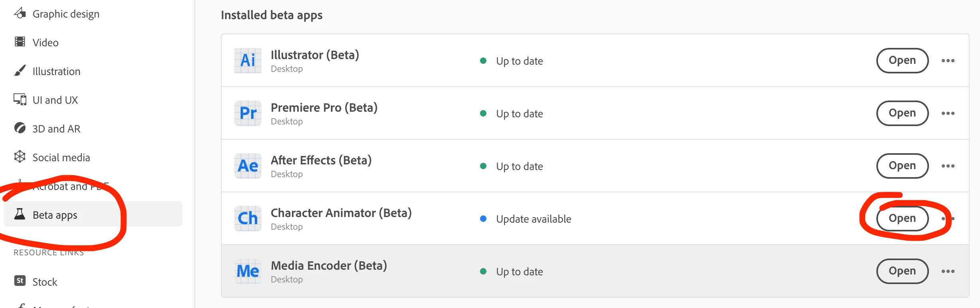This screenshot has height=308, width=980.
Task: Click the Media Encoder (Beta) app icon
Action: tap(248, 271)
